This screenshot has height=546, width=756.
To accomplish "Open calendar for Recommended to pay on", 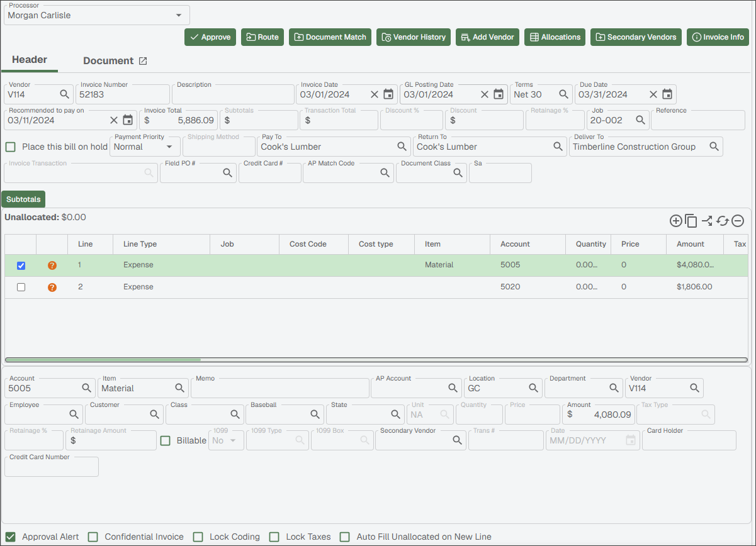I will click(128, 120).
